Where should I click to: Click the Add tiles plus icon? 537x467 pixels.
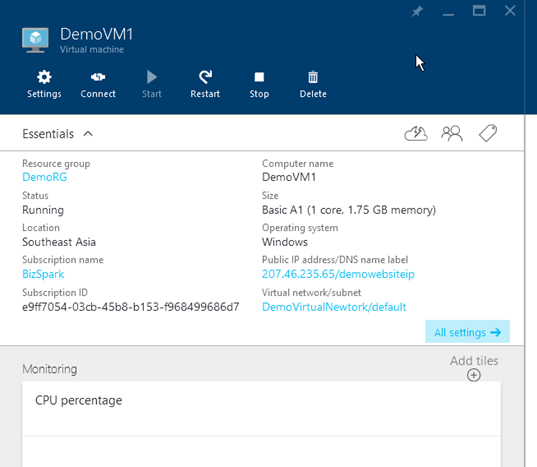click(x=474, y=375)
